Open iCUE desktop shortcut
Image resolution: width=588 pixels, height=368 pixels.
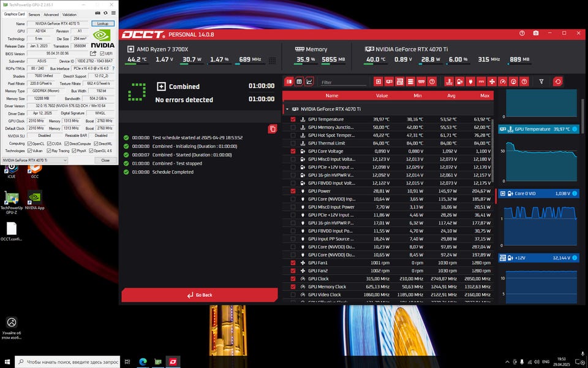[x=12, y=170]
